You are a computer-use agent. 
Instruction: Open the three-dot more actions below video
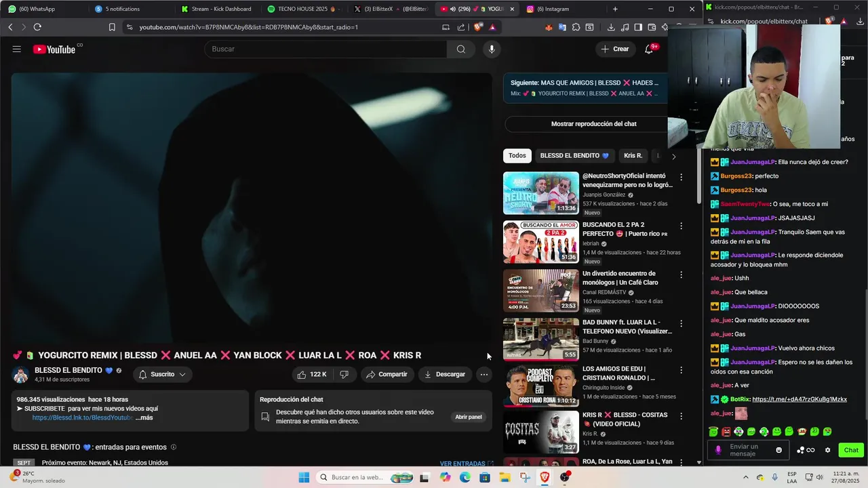pyautogui.click(x=484, y=374)
